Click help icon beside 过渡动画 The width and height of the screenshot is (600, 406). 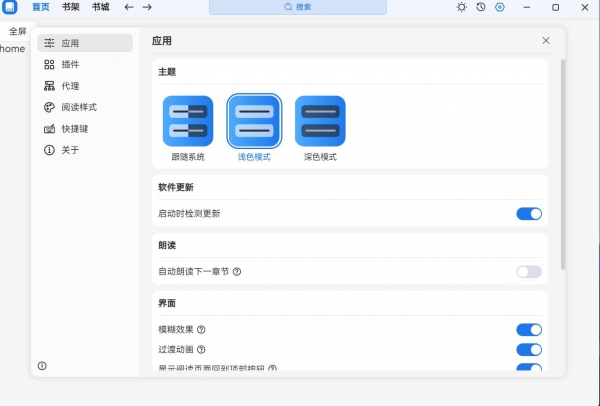coord(201,349)
